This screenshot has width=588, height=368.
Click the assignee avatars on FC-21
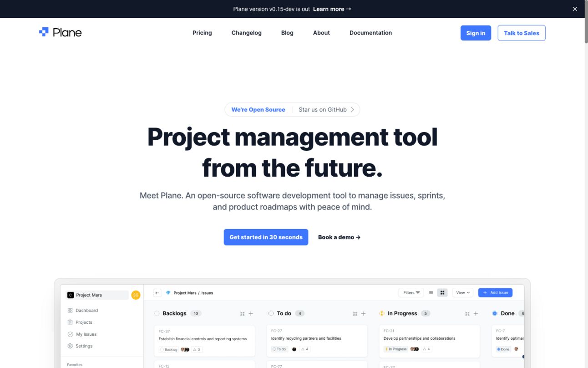[415, 349]
